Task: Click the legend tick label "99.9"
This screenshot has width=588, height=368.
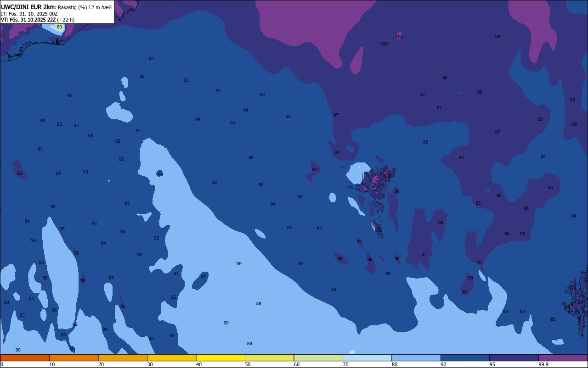Action: coord(543,364)
